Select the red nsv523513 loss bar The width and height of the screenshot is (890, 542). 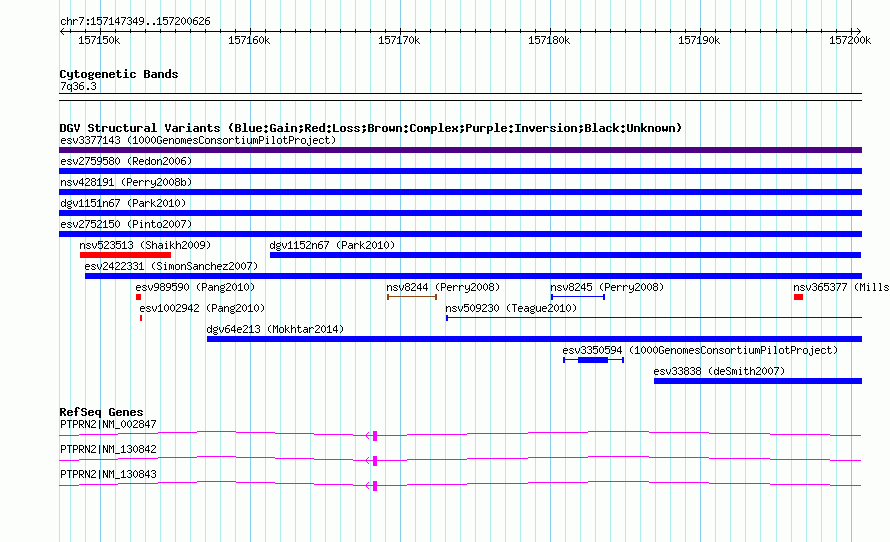[125, 255]
